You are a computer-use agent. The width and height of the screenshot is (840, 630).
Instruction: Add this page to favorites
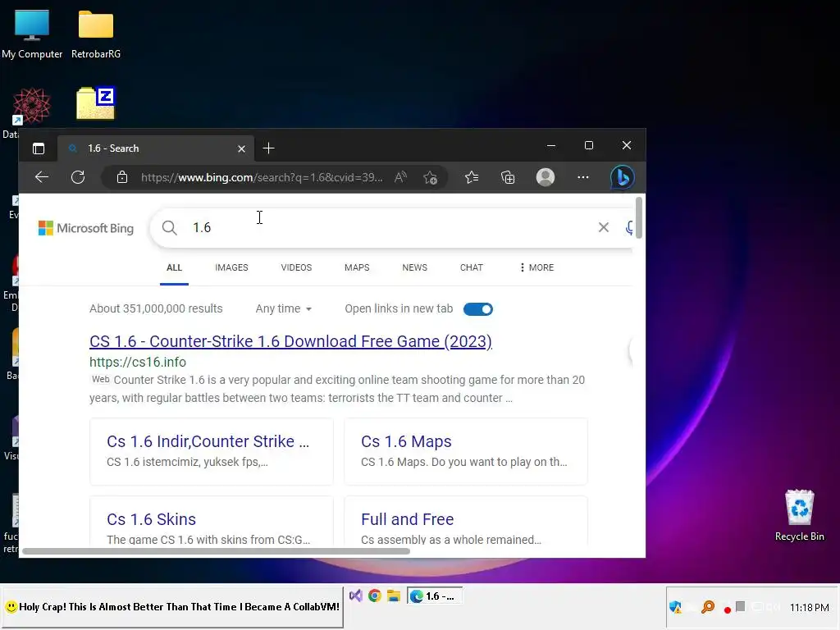(x=430, y=177)
